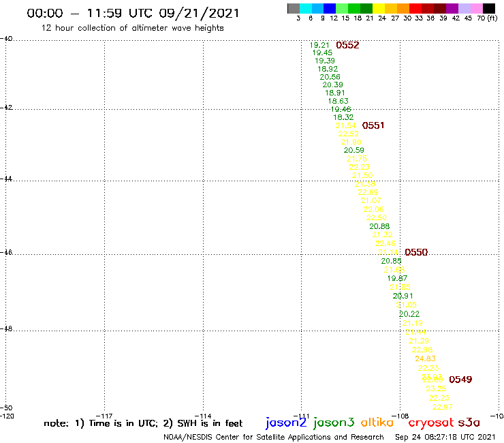The image size is (504, 443).
Task: Click the wave height value 20.56
Action: (330, 77)
